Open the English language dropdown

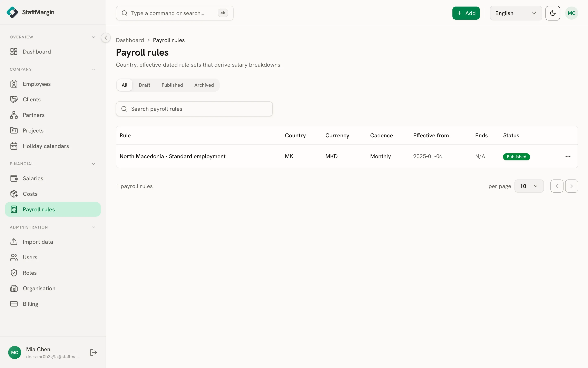click(x=516, y=13)
